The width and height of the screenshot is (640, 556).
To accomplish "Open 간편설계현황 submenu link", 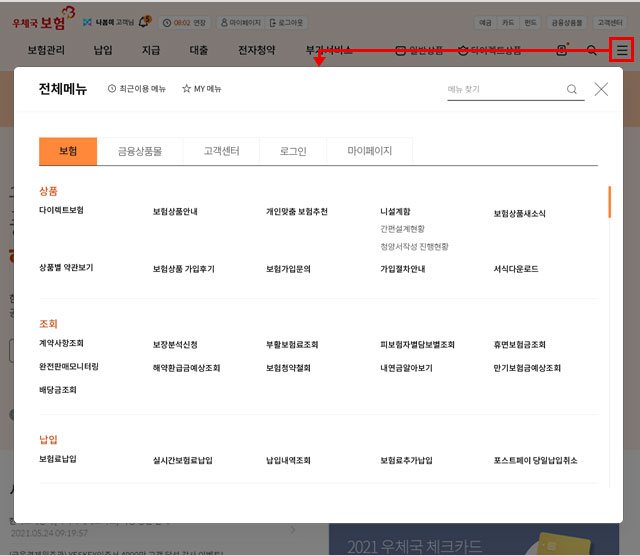I will [402, 229].
